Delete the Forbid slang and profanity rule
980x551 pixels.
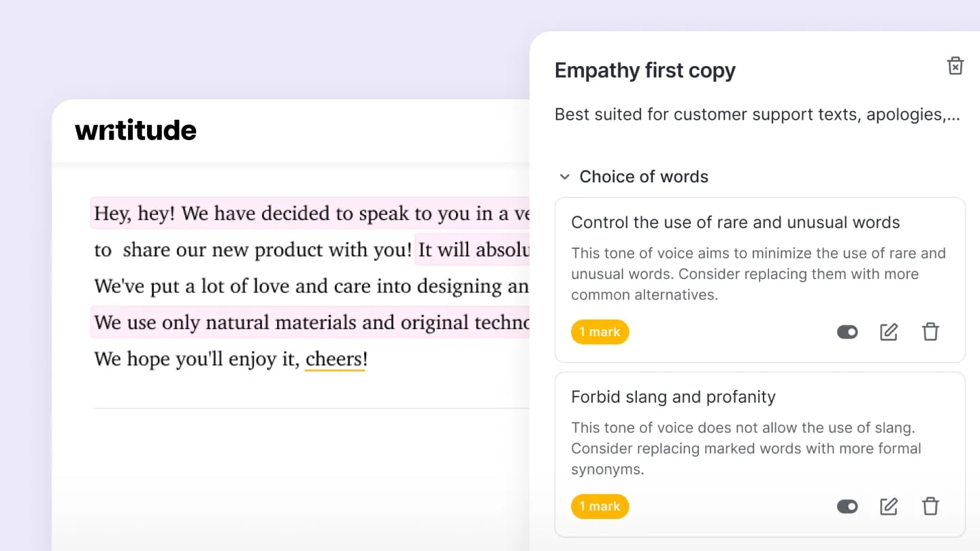930,506
